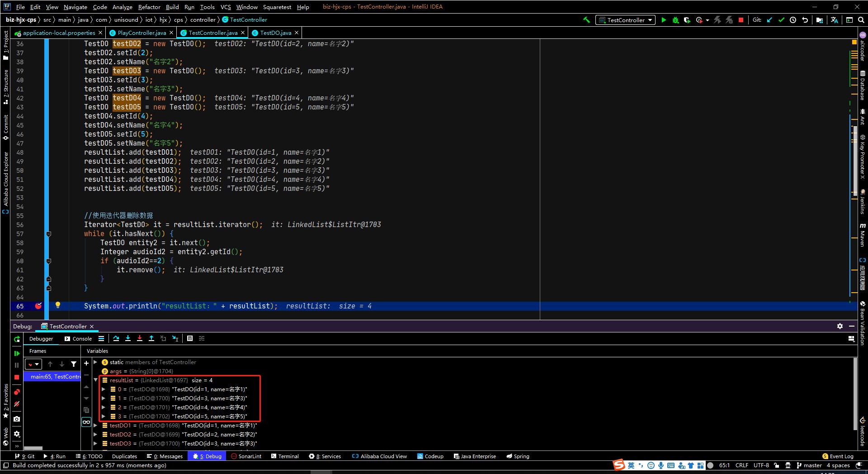Viewport: 868px width, 474px height.
Task: Change CRLF line separator setting
Action: [741, 465]
